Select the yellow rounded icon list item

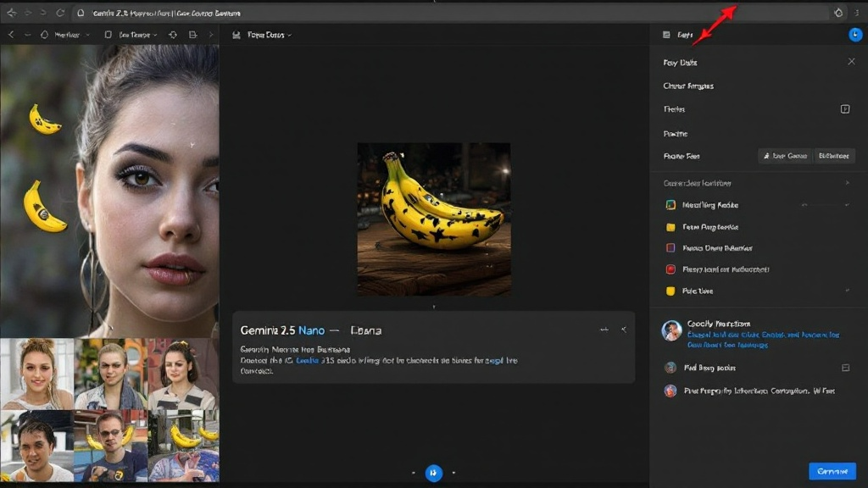click(x=689, y=291)
